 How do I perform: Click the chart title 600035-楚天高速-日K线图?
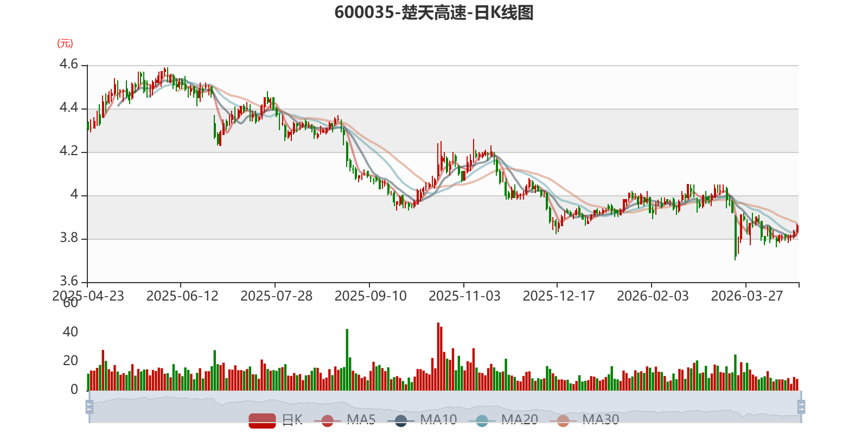click(434, 12)
